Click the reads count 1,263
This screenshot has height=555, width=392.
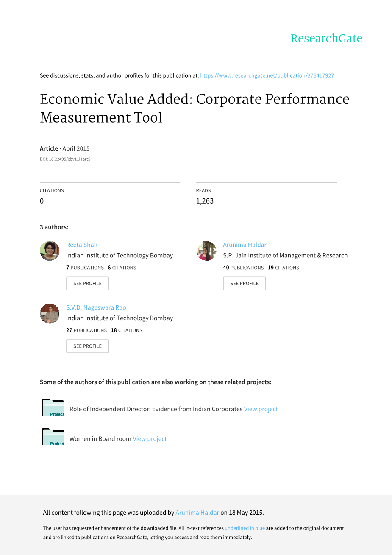[205, 201]
